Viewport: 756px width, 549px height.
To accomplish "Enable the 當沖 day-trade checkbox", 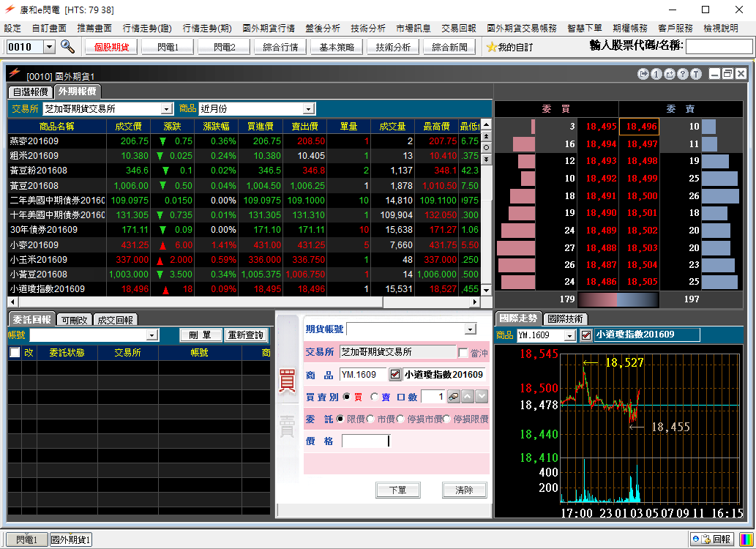I will 463,353.
